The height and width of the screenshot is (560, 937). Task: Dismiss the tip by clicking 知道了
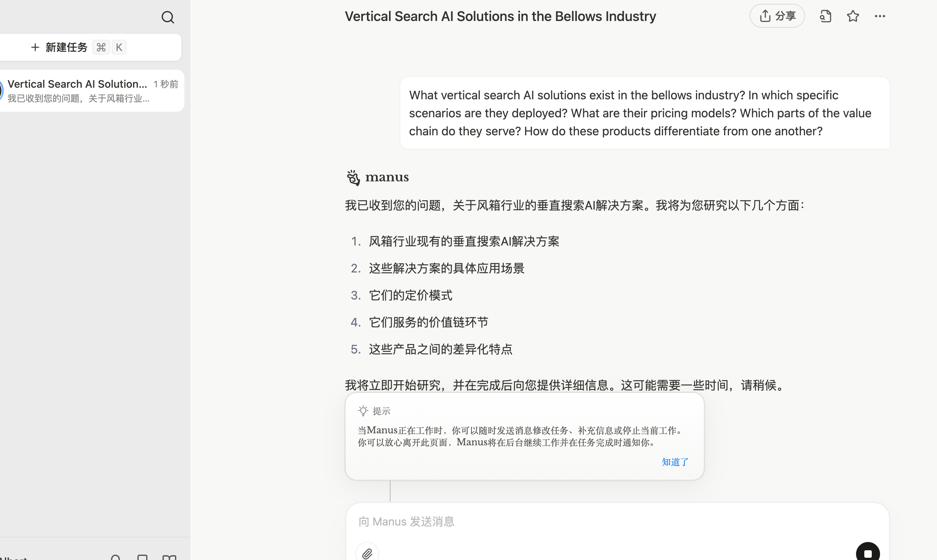click(x=675, y=462)
